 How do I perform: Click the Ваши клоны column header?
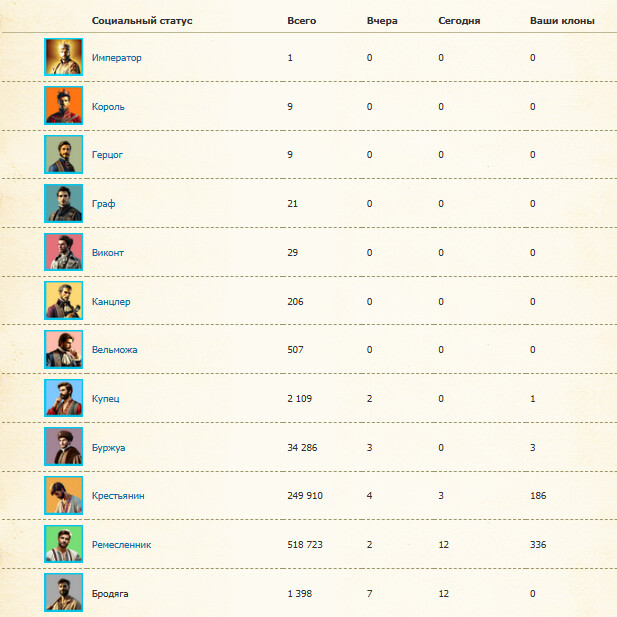click(x=561, y=20)
